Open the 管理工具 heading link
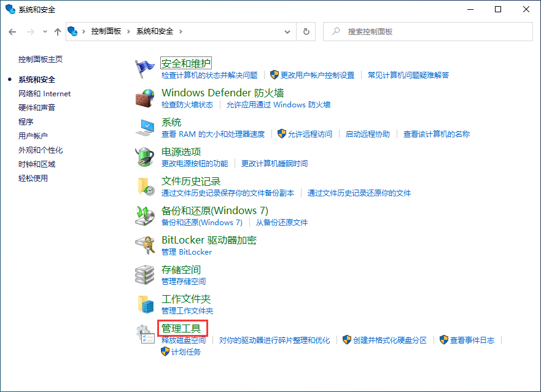Viewport: 541px width, 392px height. coord(181,329)
